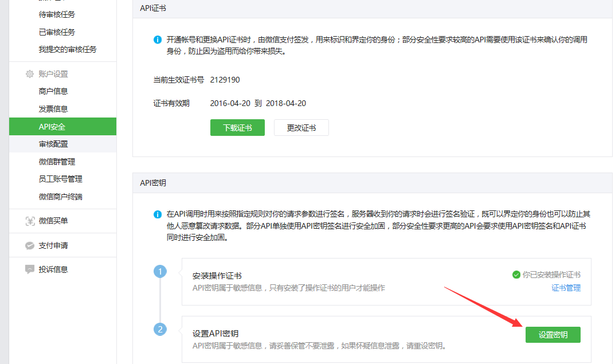Viewport: 615px width, 364px height.
Task: Click the green installed-certificate checkmark icon
Action: click(x=516, y=275)
